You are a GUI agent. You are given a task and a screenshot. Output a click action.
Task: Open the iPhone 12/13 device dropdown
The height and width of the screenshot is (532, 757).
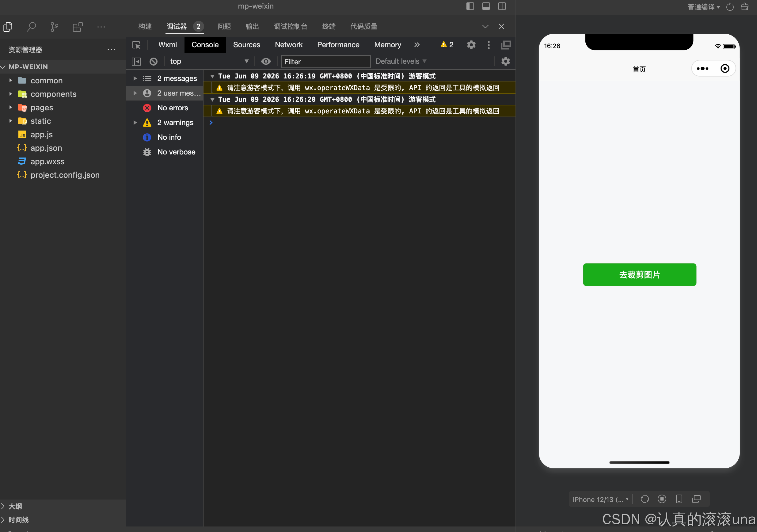click(600, 499)
